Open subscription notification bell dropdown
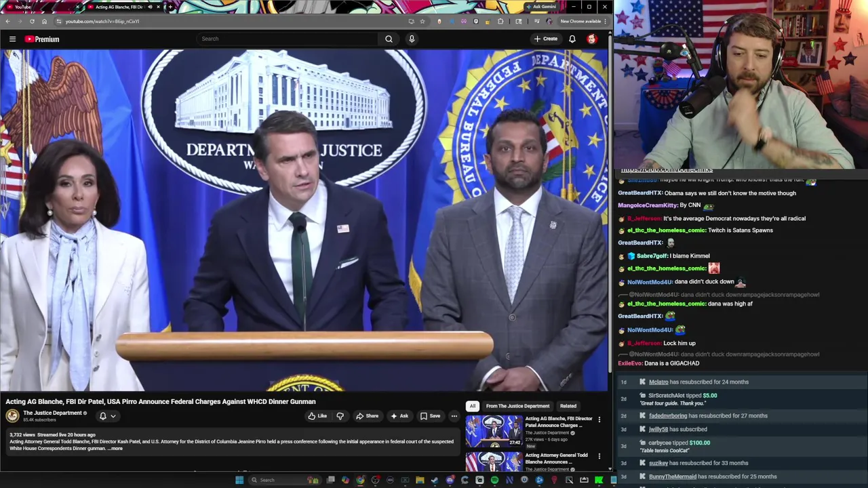Screen dimensions: 868x488 pos(107,416)
